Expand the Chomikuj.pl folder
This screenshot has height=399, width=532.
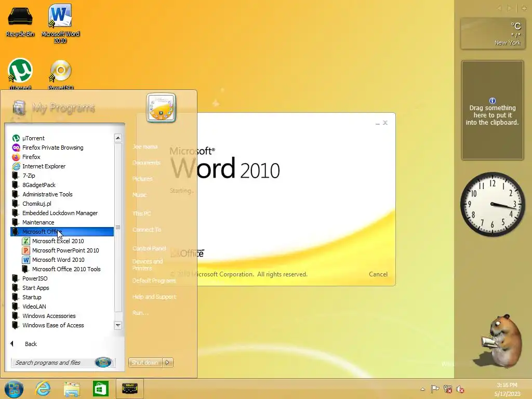tap(37, 204)
